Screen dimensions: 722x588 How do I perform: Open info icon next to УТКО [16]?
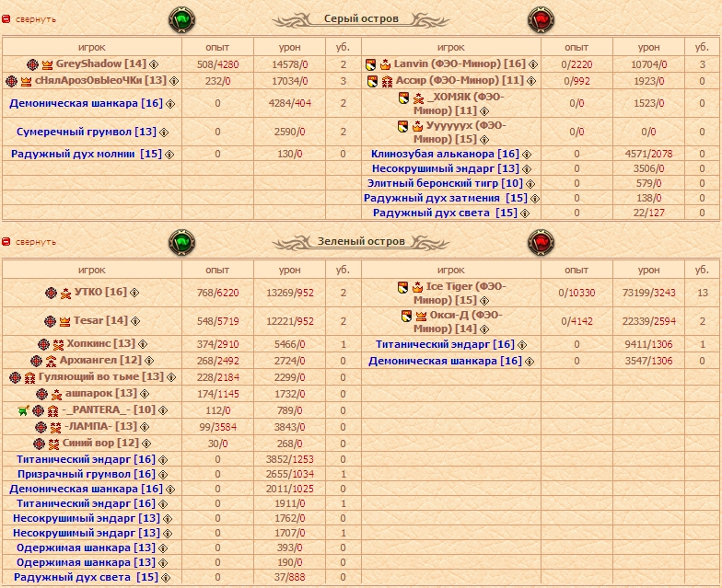(x=134, y=293)
